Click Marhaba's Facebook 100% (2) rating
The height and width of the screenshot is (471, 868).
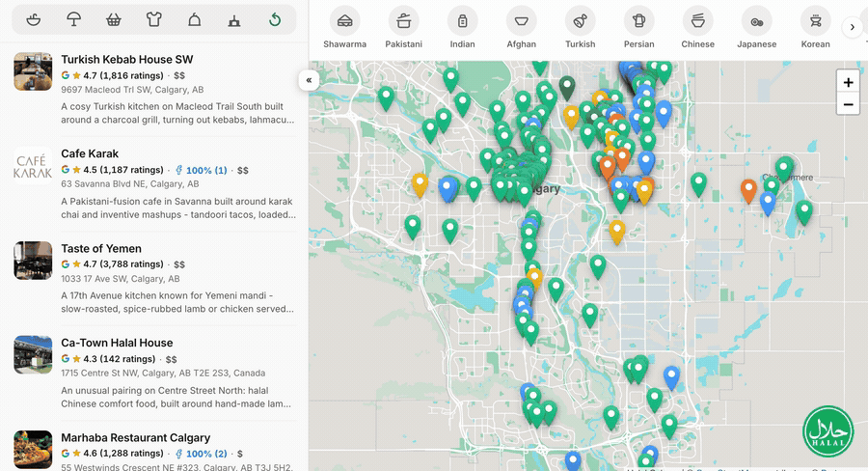click(x=201, y=454)
